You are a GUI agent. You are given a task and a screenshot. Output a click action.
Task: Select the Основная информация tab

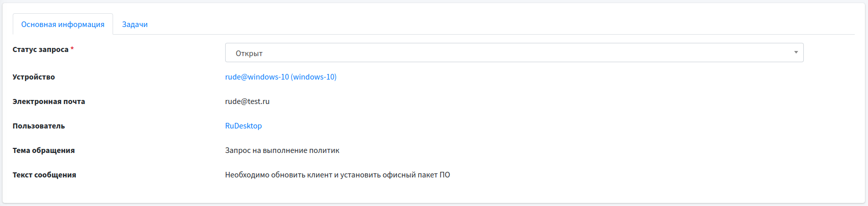[x=63, y=24]
